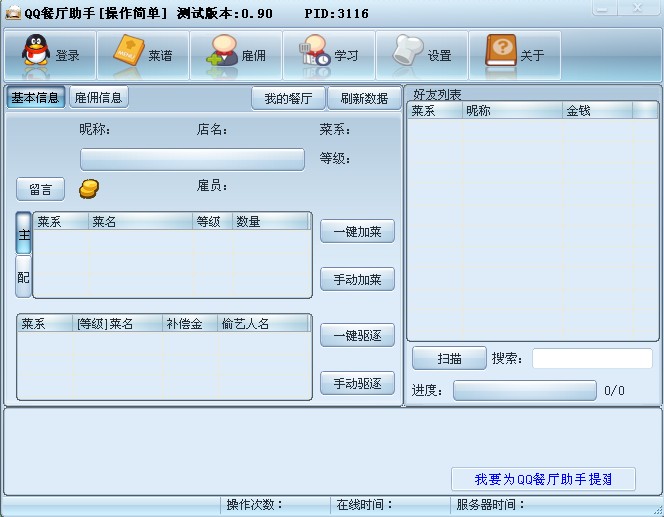
Task: Click the gold coins icon
Action: (89, 188)
